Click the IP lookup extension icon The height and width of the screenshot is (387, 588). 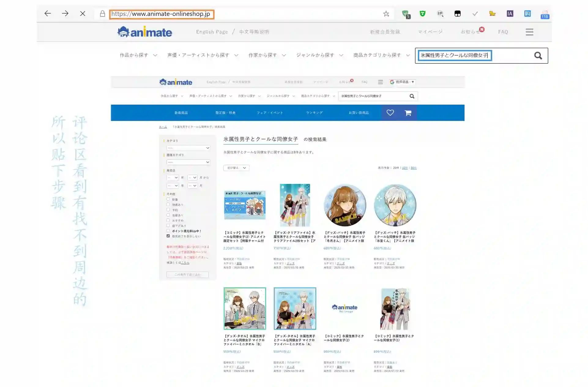click(440, 14)
